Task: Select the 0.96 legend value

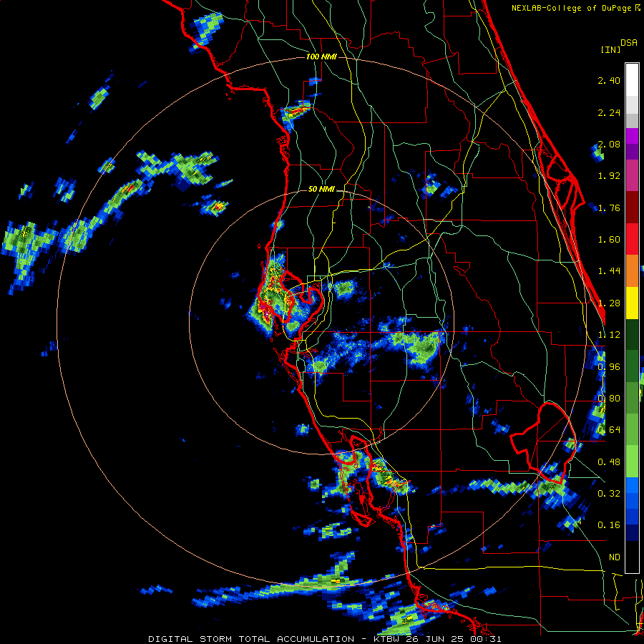Action: point(609,367)
